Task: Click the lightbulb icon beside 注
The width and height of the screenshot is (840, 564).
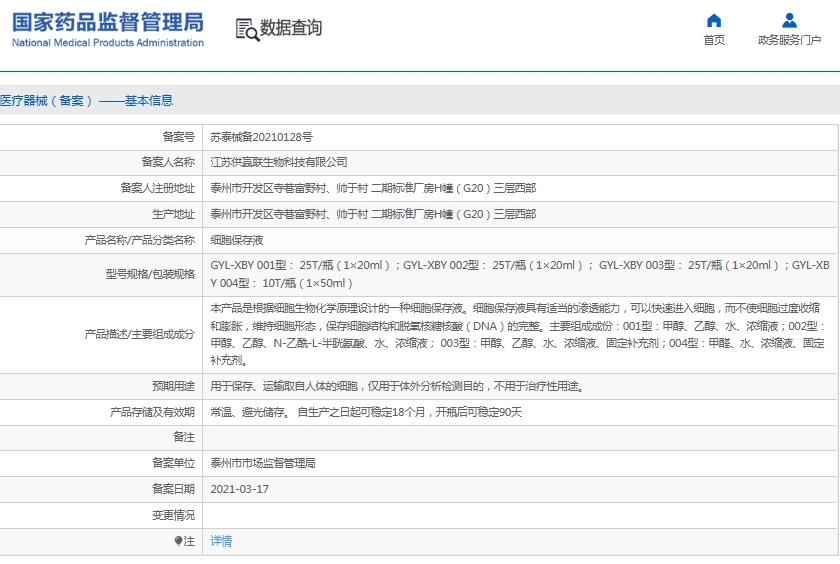Action: 178,541
